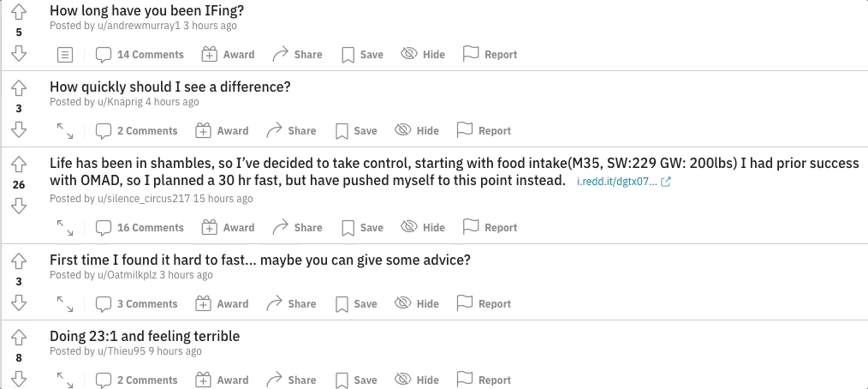
Task: Downvote the 'Doing 23:1 and feeling terrible' post
Action: click(x=19, y=378)
